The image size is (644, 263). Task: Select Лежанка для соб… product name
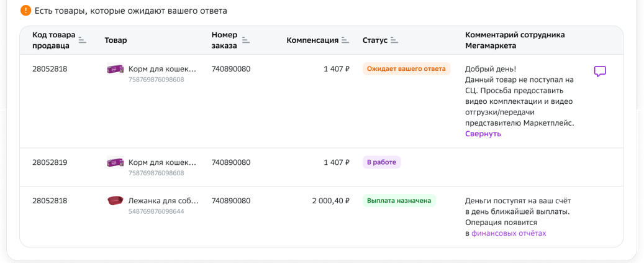[x=163, y=201]
